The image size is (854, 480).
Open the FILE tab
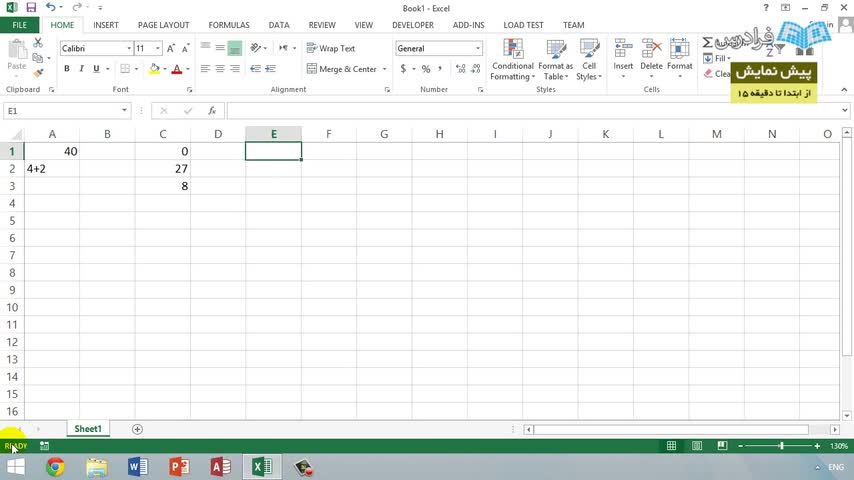click(20, 25)
